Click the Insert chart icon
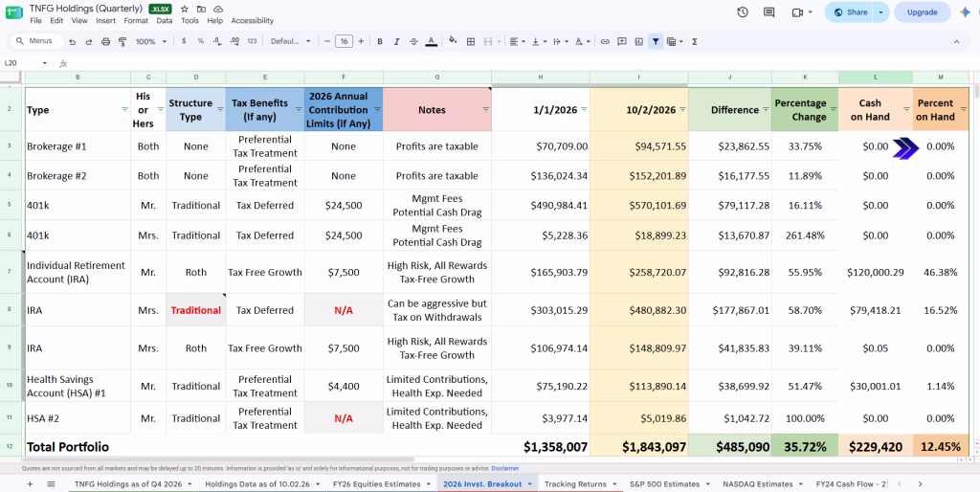This screenshot has width=980, height=492. point(638,41)
